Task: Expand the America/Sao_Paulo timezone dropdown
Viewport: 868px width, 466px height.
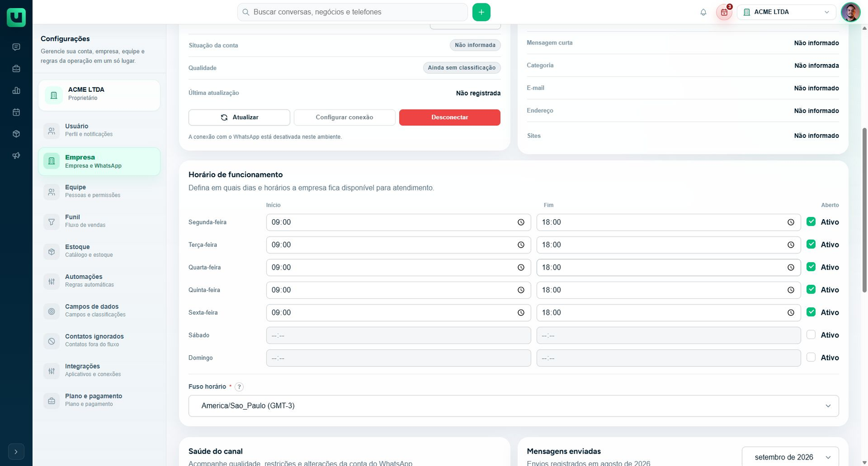Action: click(x=513, y=406)
